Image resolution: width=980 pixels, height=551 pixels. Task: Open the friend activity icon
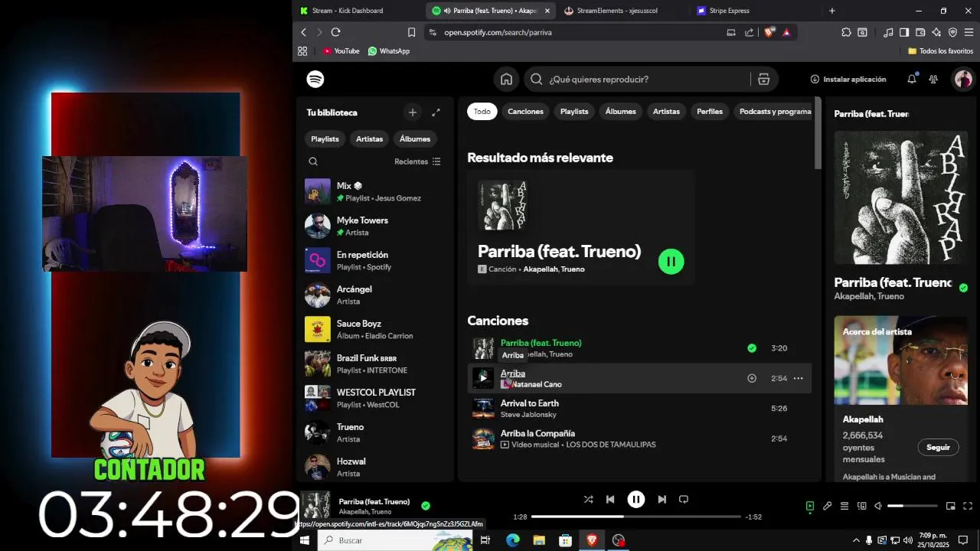click(x=933, y=79)
